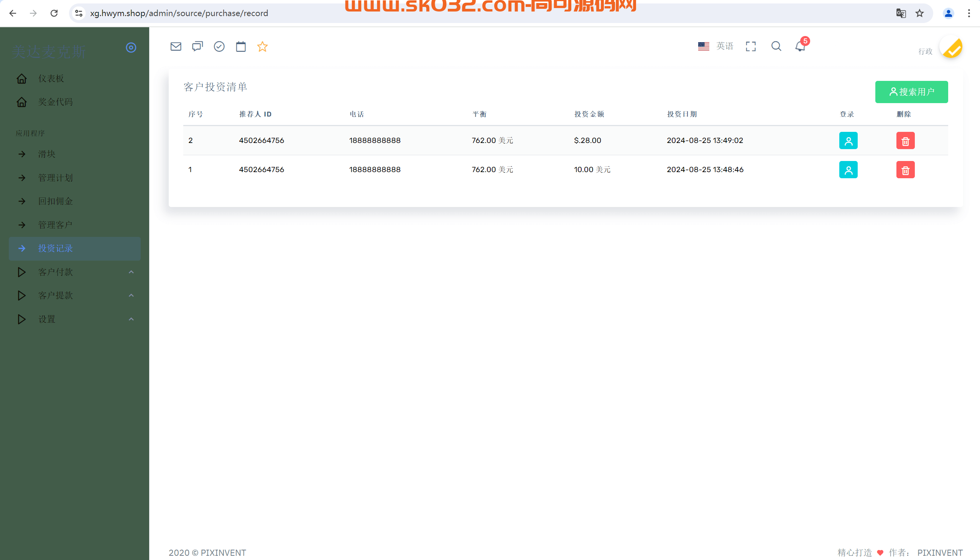Click the 行政 user name label
Screen dimensions: 980x560
[x=925, y=51]
